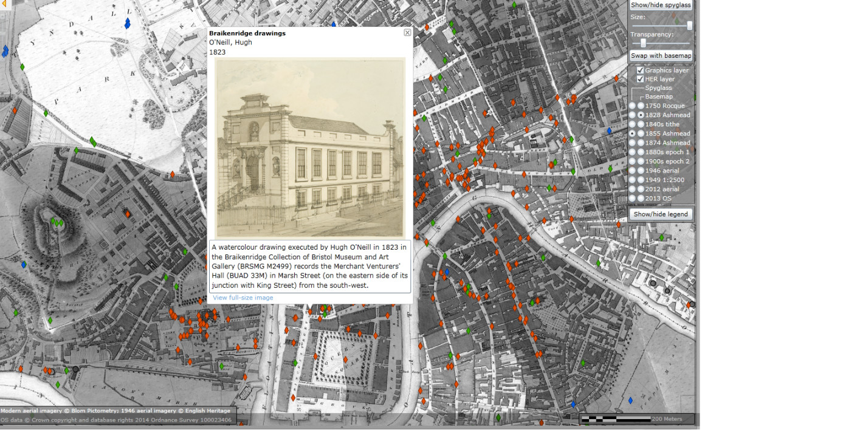Click the Show/hide legend button
The width and height of the screenshot is (868, 430).
coord(661,214)
